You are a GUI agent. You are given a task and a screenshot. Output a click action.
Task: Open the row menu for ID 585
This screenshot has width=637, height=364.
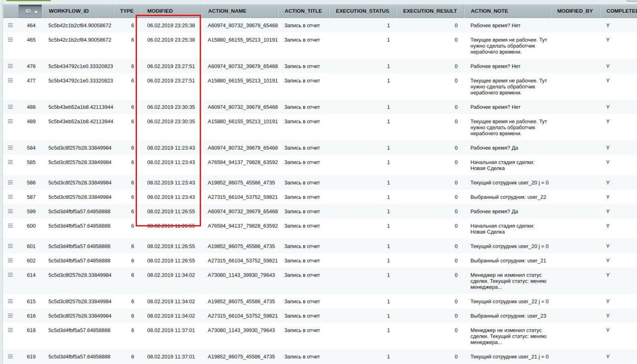[10, 162]
